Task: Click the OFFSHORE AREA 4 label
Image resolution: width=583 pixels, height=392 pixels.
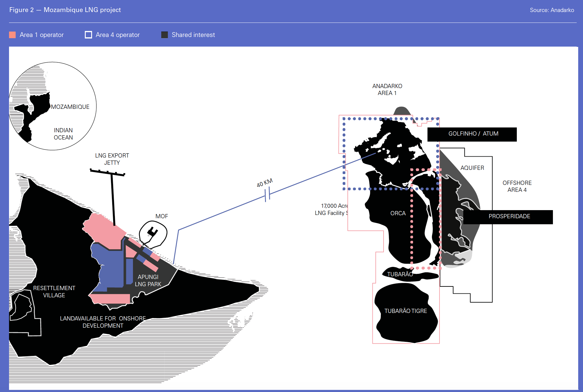Action: pos(517,186)
